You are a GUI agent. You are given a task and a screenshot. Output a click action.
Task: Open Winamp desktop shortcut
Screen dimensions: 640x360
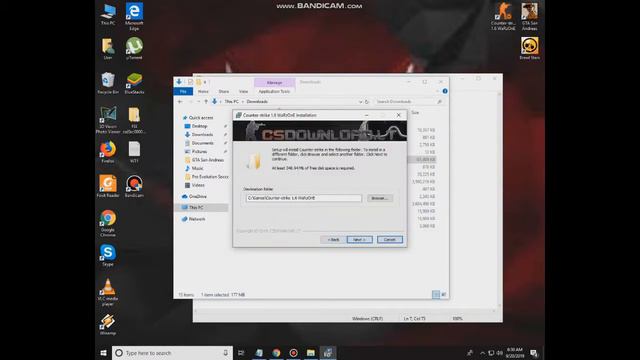click(x=108, y=324)
